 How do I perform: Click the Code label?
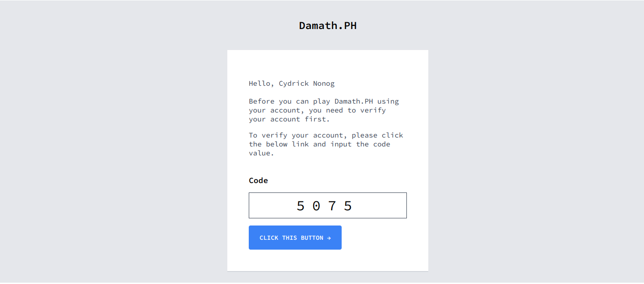(258, 180)
